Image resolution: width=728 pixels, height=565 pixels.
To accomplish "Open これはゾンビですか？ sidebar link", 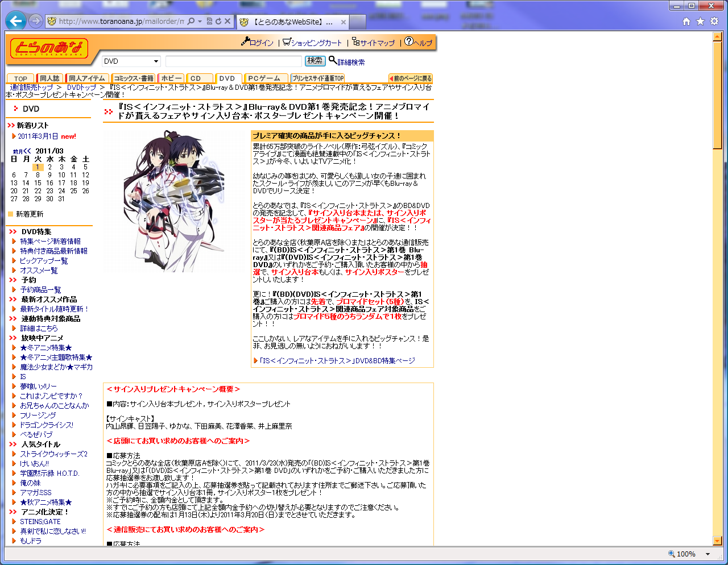I will pyautogui.click(x=51, y=396).
